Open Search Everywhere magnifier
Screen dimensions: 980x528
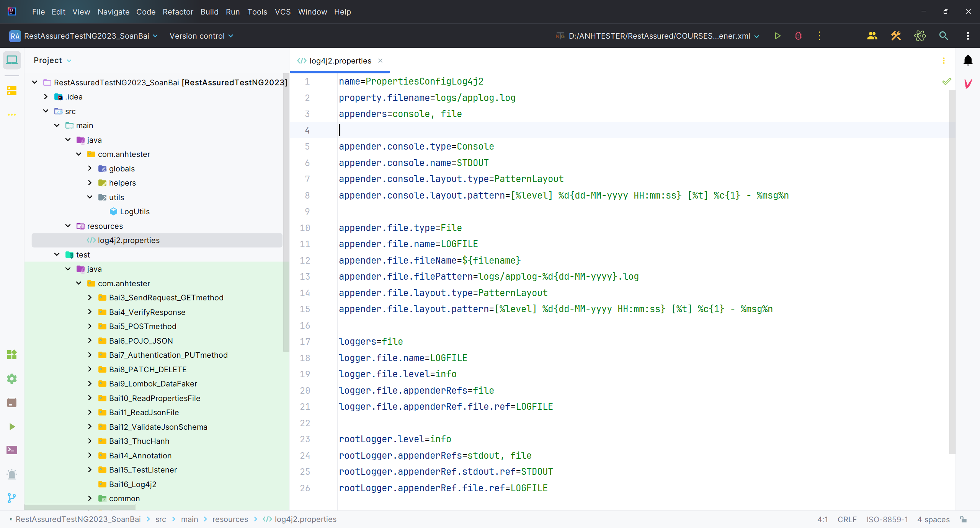[x=944, y=36]
